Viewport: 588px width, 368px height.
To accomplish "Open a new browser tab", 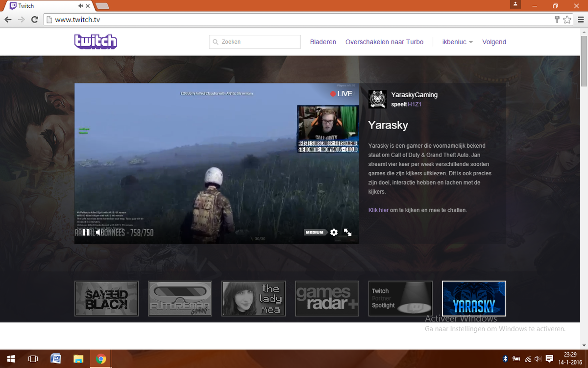I will (x=102, y=6).
